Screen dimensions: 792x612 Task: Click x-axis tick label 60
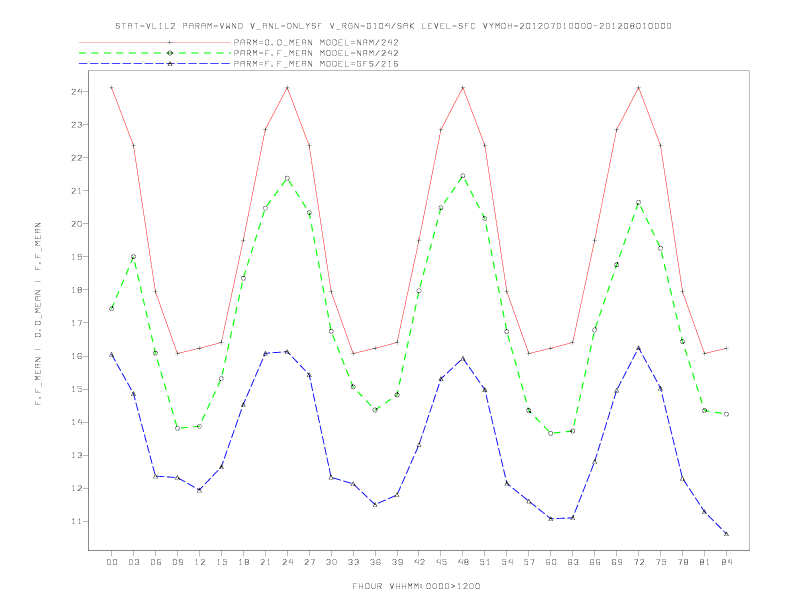551,562
